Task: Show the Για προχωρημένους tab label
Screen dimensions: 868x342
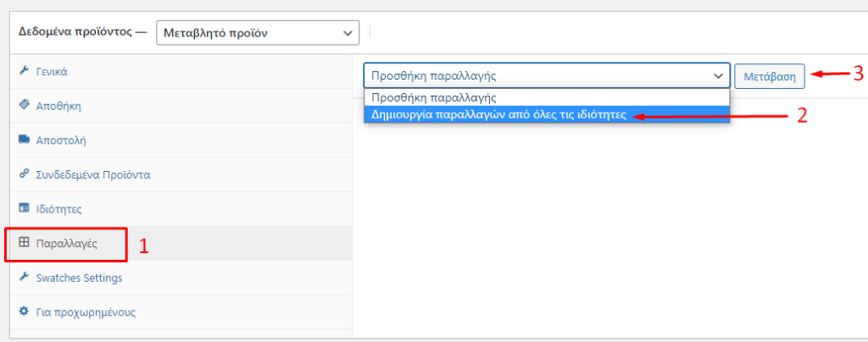Action: (85, 312)
